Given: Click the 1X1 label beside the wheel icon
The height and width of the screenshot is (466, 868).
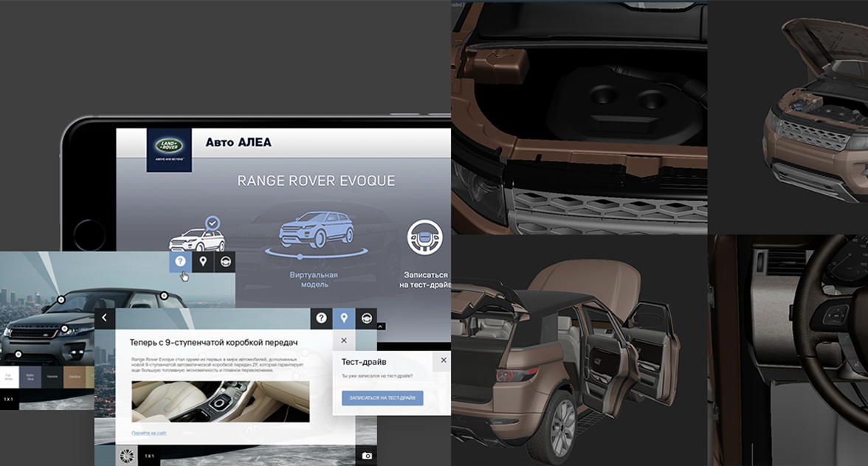Looking at the screenshot, I should (149, 456).
